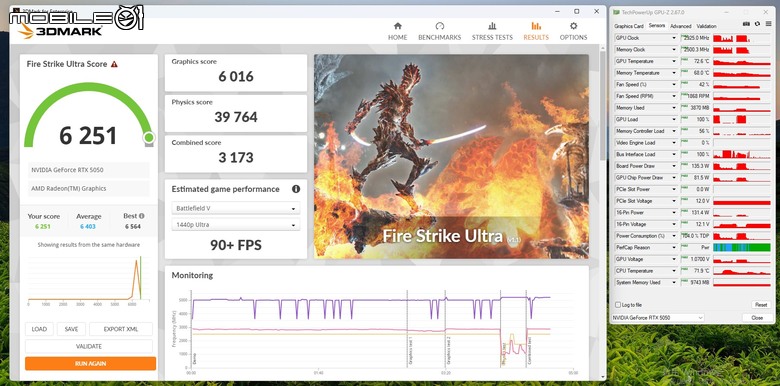Click the VALIDATE button
The image size is (780, 386).
point(89,346)
